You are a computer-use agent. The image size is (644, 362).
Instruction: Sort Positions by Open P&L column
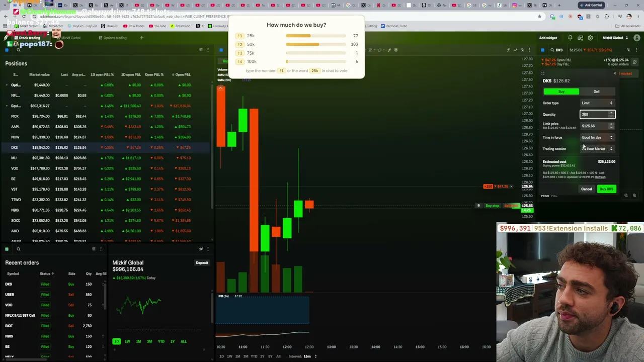[181, 74]
